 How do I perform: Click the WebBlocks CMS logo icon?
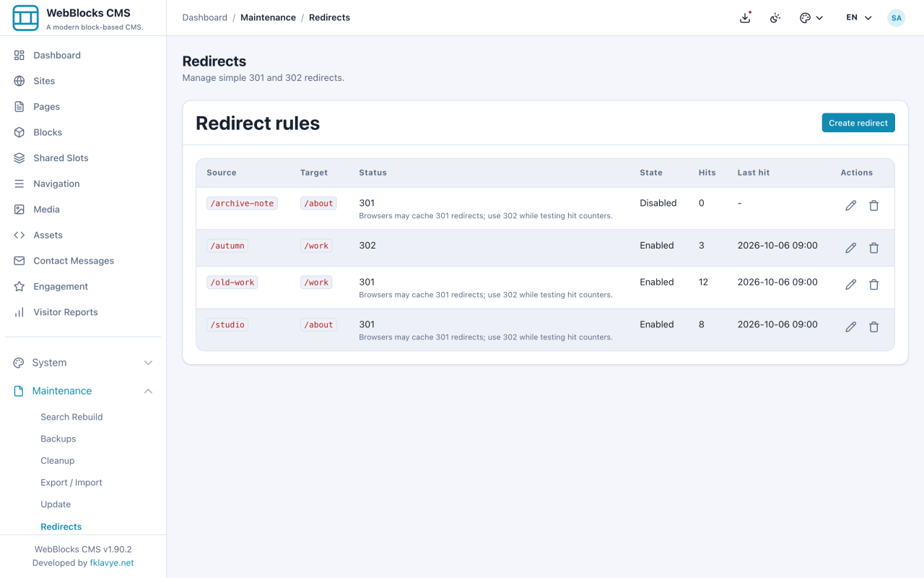[x=25, y=18]
